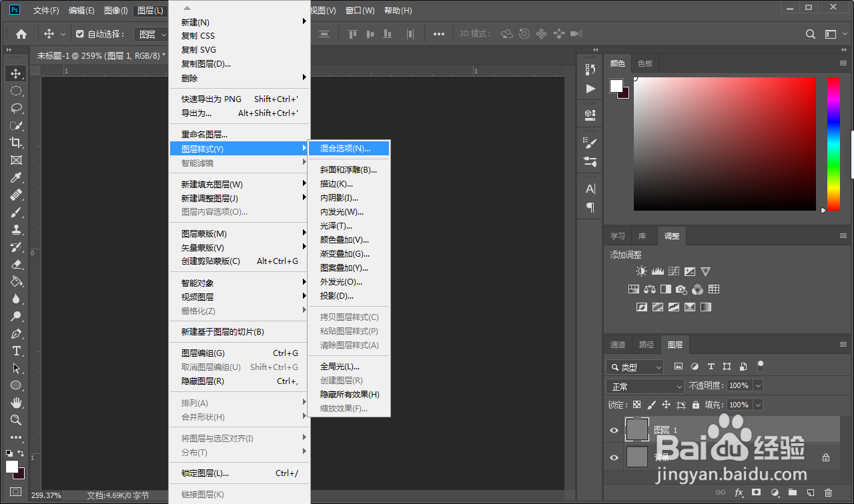The width and height of the screenshot is (854, 504).
Task: Choose 斜面和浮雕(B)... layer style
Action: coord(349,170)
